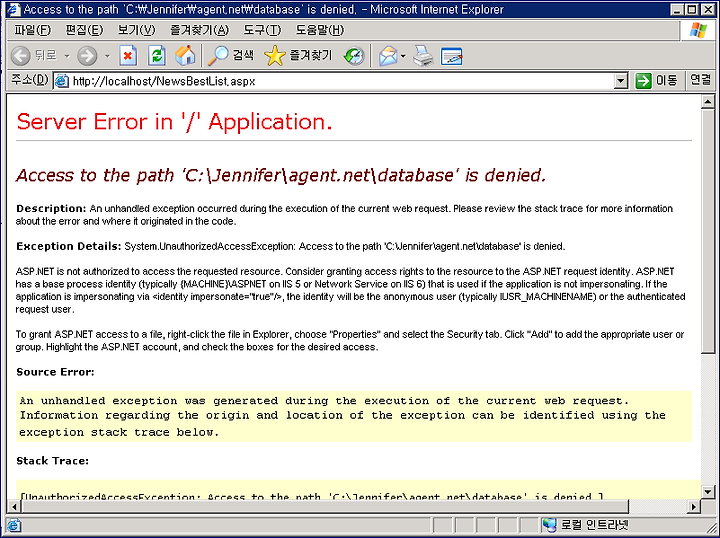Click the 'Description:' label
The image size is (720, 538).
coord(51,208)
